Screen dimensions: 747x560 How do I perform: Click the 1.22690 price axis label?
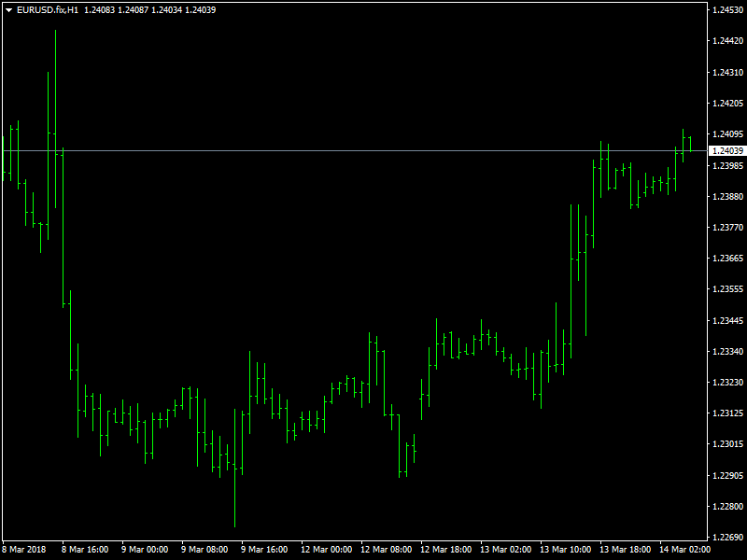click(x=727, y=538)
